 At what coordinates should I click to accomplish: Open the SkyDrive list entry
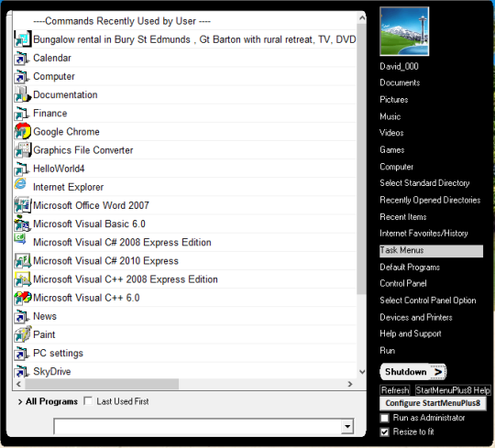click(52, 372)
